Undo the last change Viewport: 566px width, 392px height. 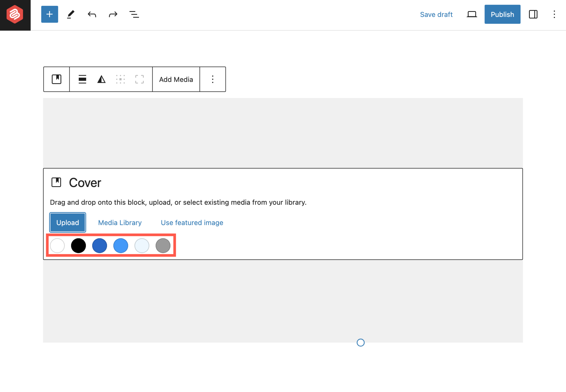(x=92, y=14)
